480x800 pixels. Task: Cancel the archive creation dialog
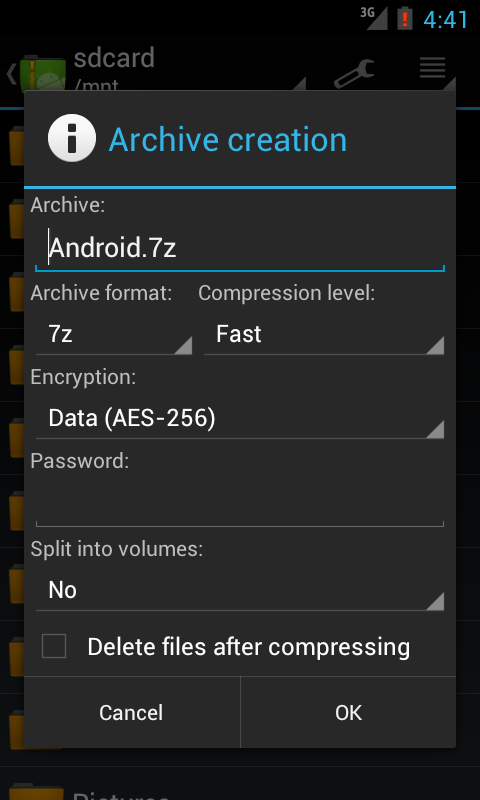pyautogui.click(x=132, y=712)
